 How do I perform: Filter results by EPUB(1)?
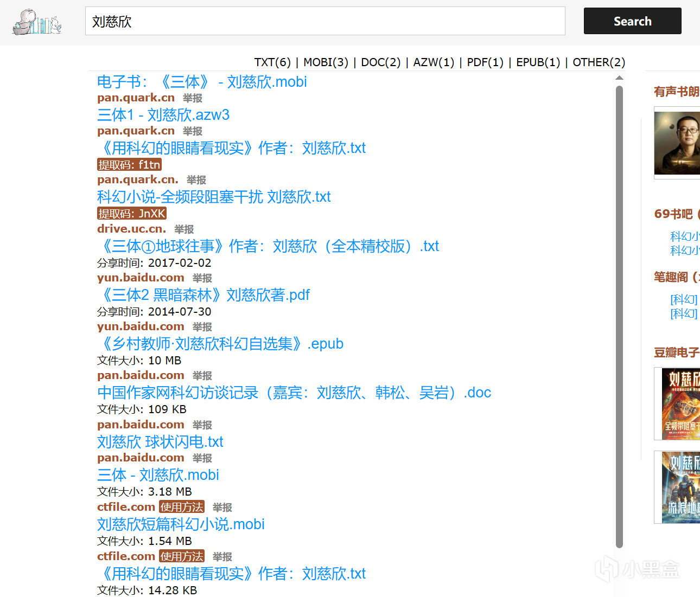pos(538,62)
